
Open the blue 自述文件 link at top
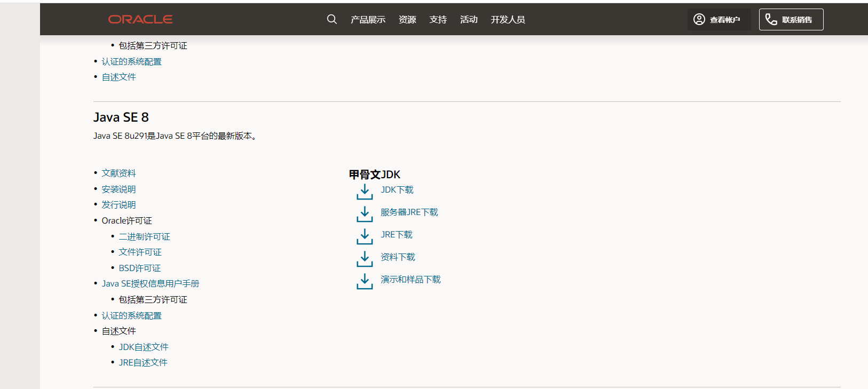119,77
